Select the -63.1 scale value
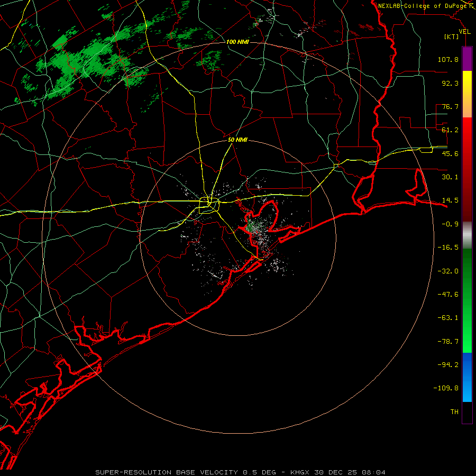 tap(448, 318)
